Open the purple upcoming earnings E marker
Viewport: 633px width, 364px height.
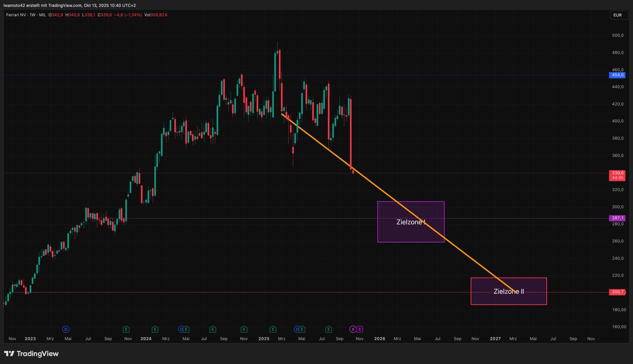[x=360, y=329]
